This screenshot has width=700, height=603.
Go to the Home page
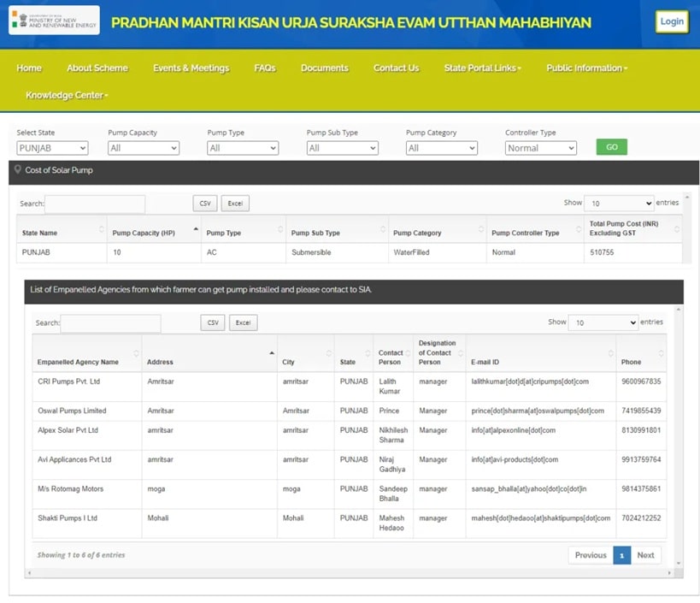point(29,68)
